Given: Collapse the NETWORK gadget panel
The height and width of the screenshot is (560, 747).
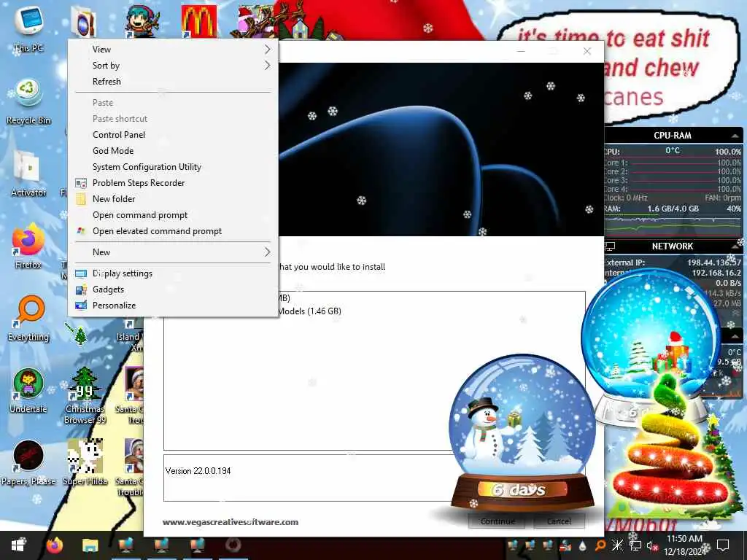Looking at the screenshot, I should tap(735, 246).
